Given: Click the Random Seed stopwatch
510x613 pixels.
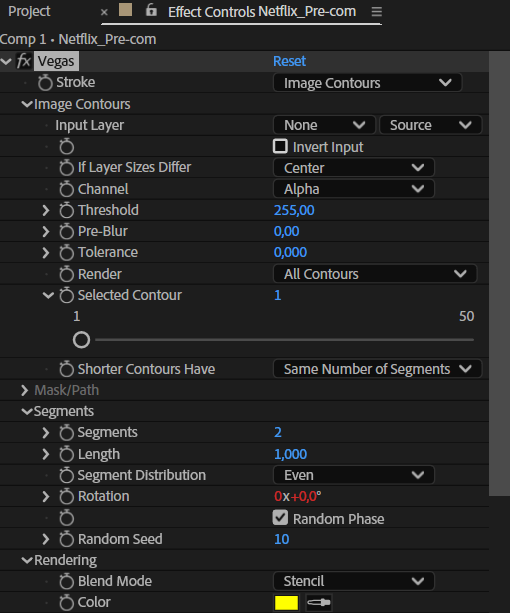Looking at the screenshot, I should pos(66,540).
